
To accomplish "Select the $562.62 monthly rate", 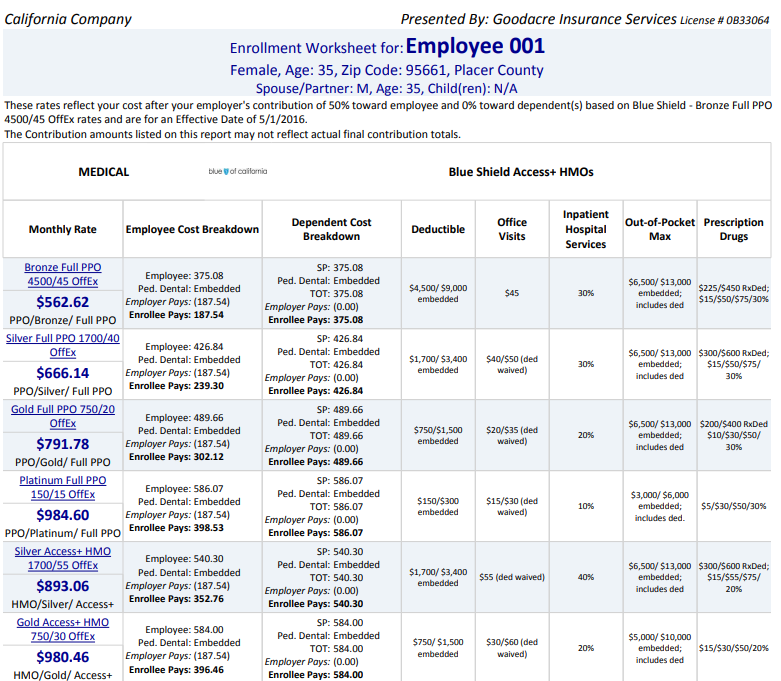I will tap(63, 302).
